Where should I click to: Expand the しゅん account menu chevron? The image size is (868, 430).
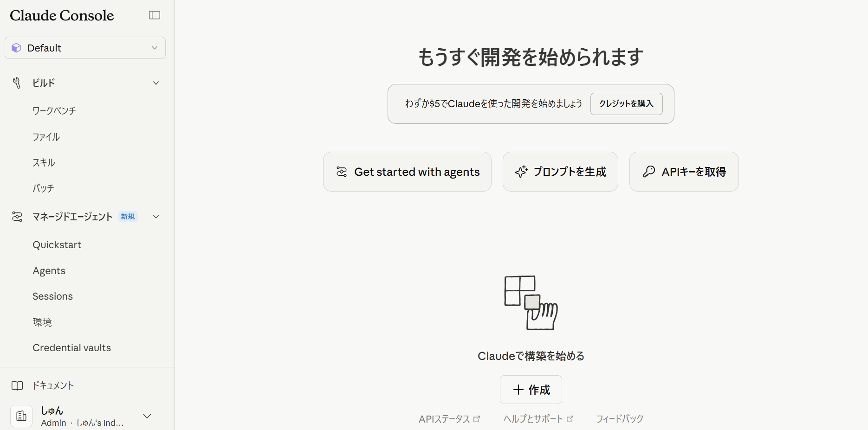pos(147,416)
